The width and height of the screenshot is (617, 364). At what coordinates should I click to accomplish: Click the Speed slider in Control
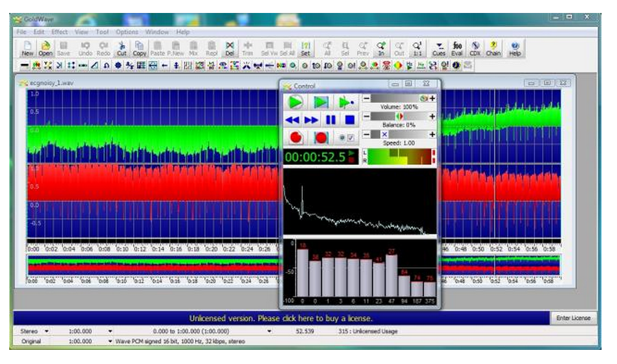[399, 134]
